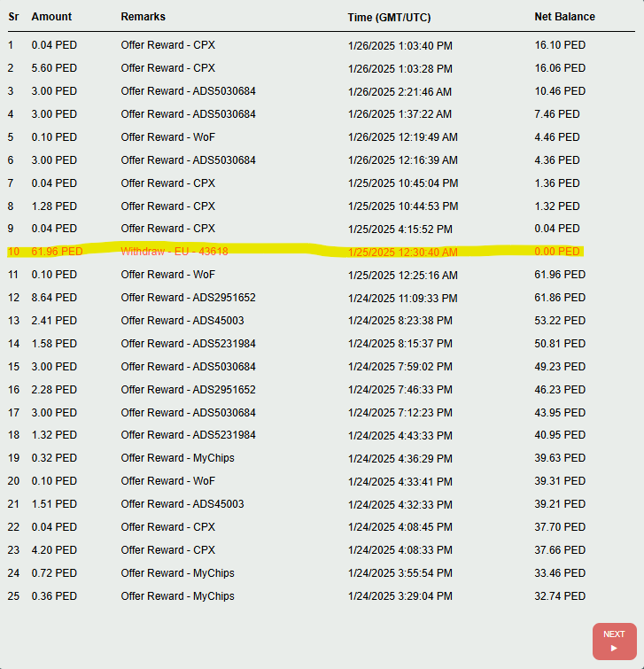Screen dimensions: 644x669
Task: Click the time 1/26/2025 1:03:40 PM
Action: (x=400, y=46)
